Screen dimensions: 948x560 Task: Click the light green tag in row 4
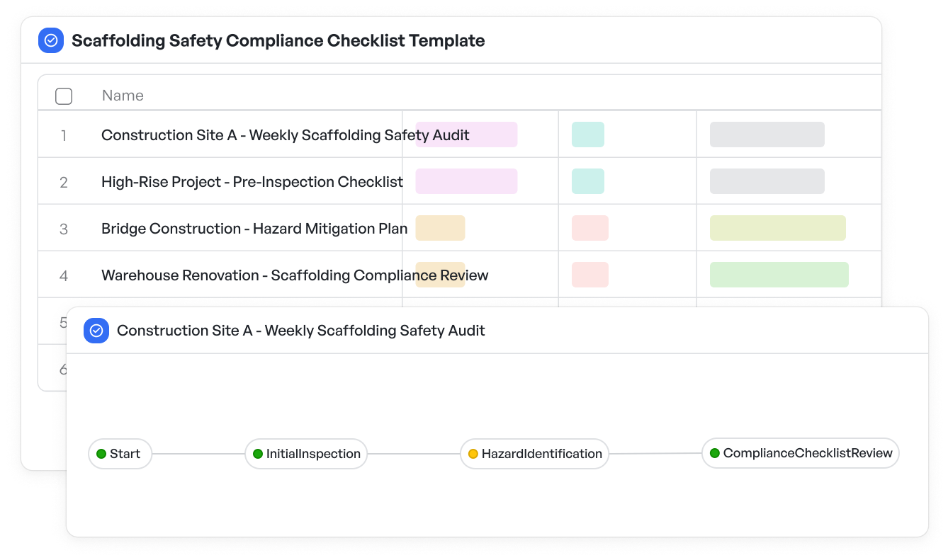pos(779,275)
